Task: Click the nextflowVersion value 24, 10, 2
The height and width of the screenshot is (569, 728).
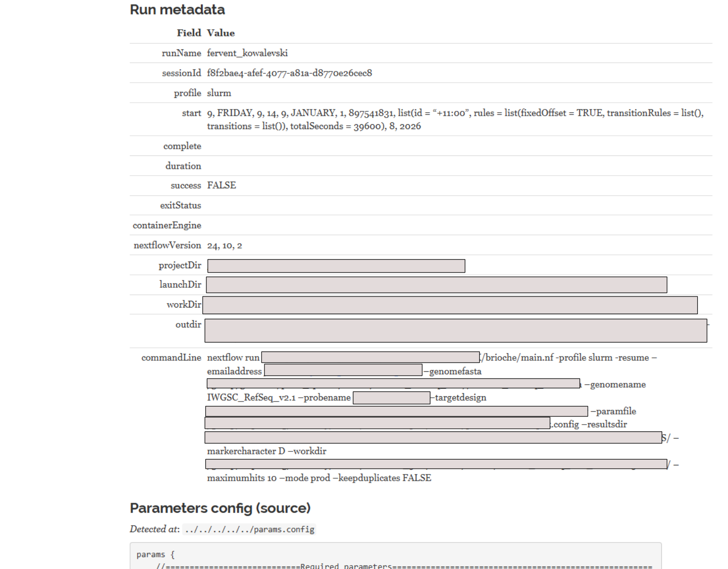Action: point(225,246)
